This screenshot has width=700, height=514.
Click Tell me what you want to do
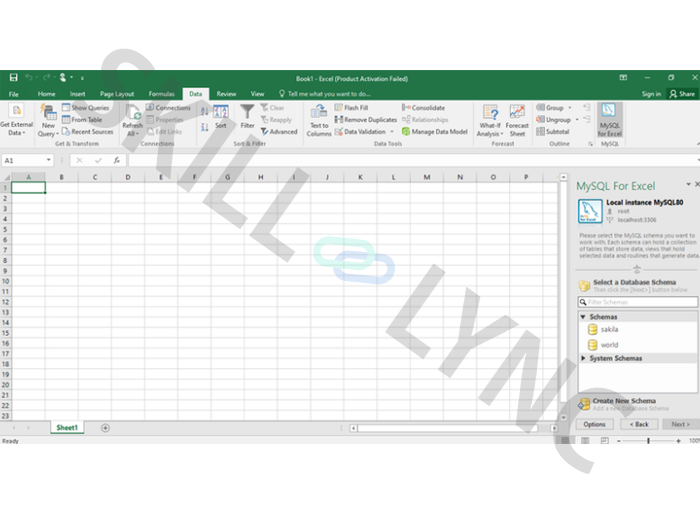tap(325, 94)
